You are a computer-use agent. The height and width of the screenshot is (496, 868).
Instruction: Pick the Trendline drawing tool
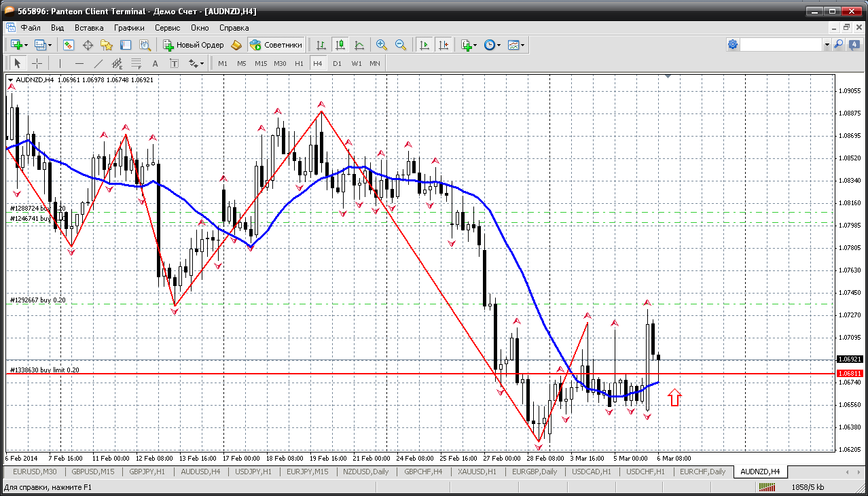click(x=98, y=63)
